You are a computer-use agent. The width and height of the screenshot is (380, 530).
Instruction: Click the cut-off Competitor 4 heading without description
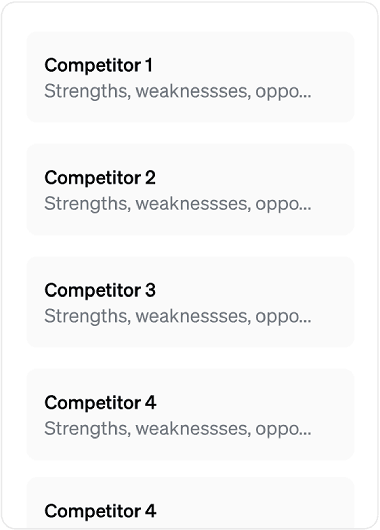coord(100,511)
